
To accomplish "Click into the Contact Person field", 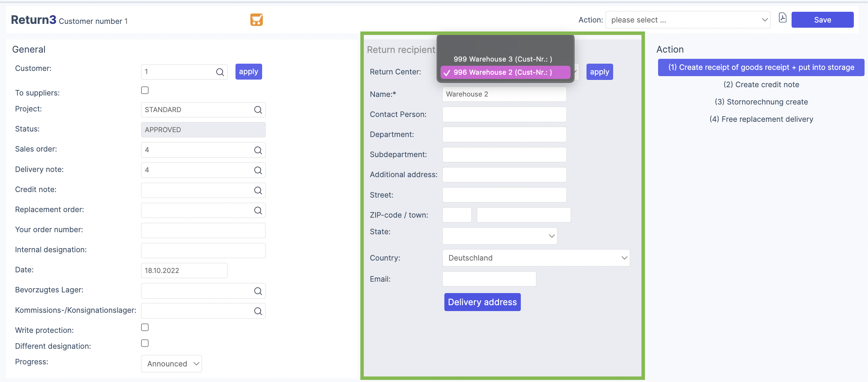I will coord(504,115).
